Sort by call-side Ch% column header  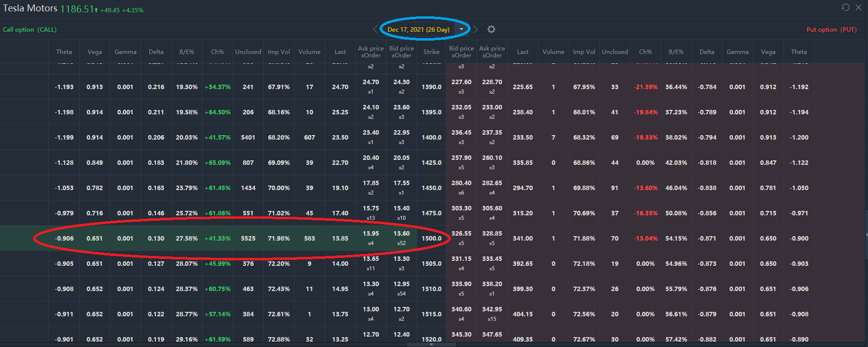click(x=217, y=51)
